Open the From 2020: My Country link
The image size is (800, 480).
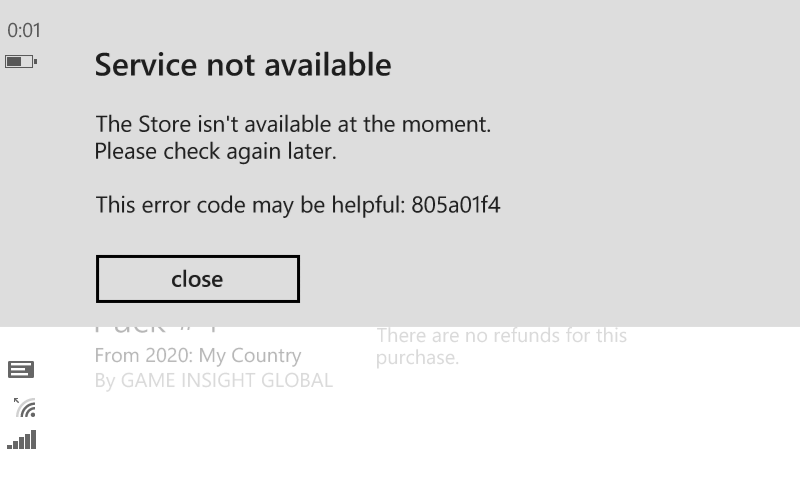coord(198,355)
